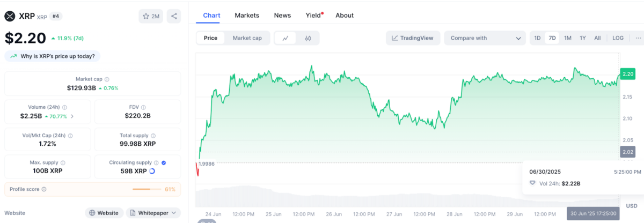The width and height of the screenshot is (644, 223).
Task: Click the Market cap info icon
Action: pyautogui.click(x=107, y=79)
